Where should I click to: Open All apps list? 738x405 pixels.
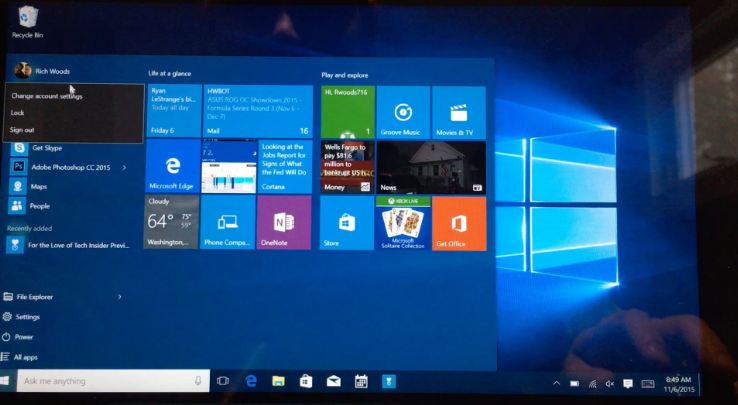click(x=26, y=357)
